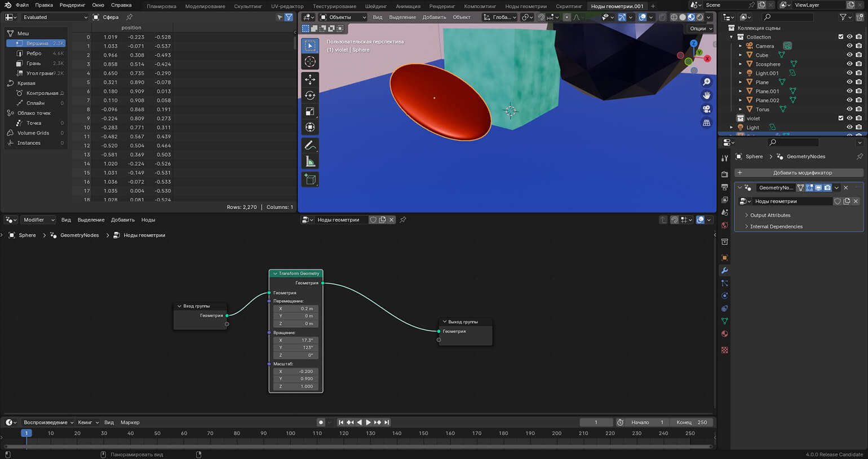Image resolution: width=868 pixels, height=459 pixels.
Task: Click the viewport zoom magnifier icon
Action: click(706, 82)
